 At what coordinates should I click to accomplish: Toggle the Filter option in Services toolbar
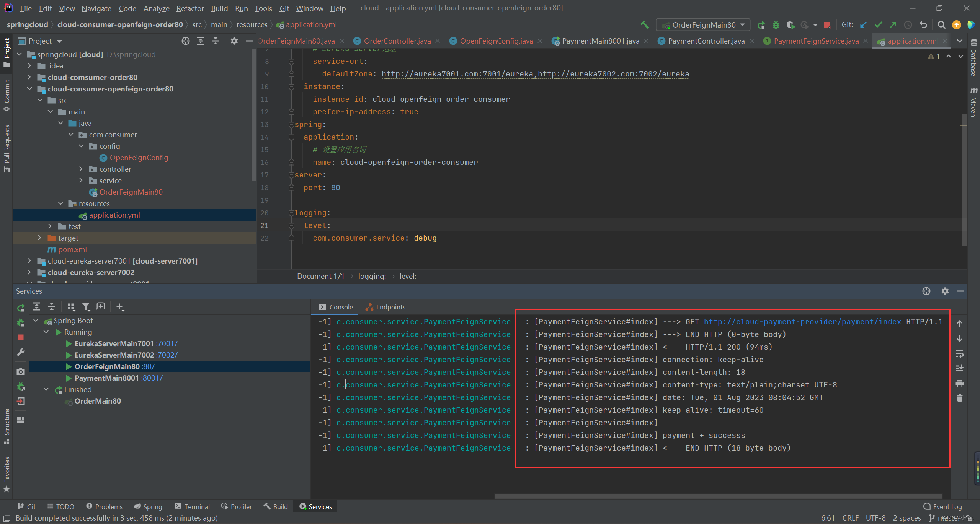coord(86,307)
